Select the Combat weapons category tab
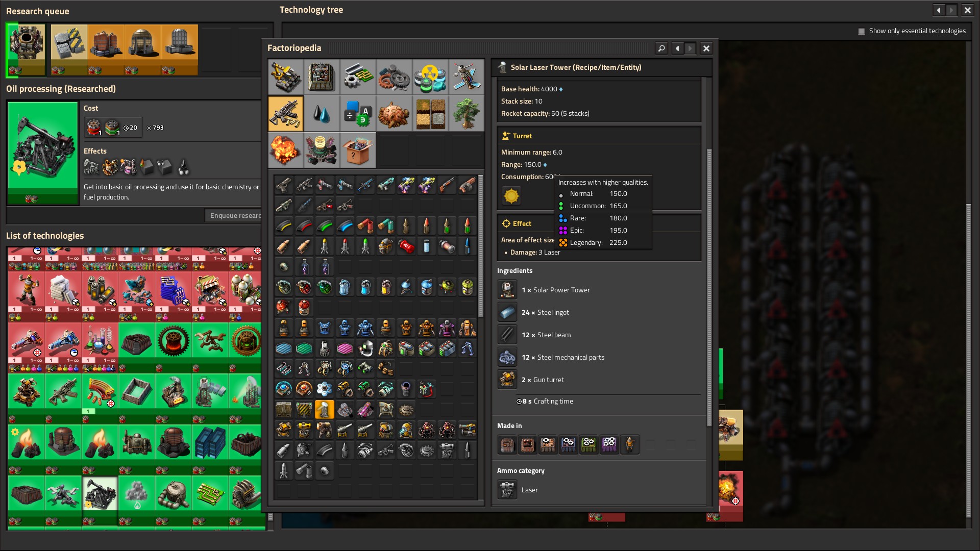Image resolution: width=980 pixels, height=551 pixels. click(x=285, y=113)
